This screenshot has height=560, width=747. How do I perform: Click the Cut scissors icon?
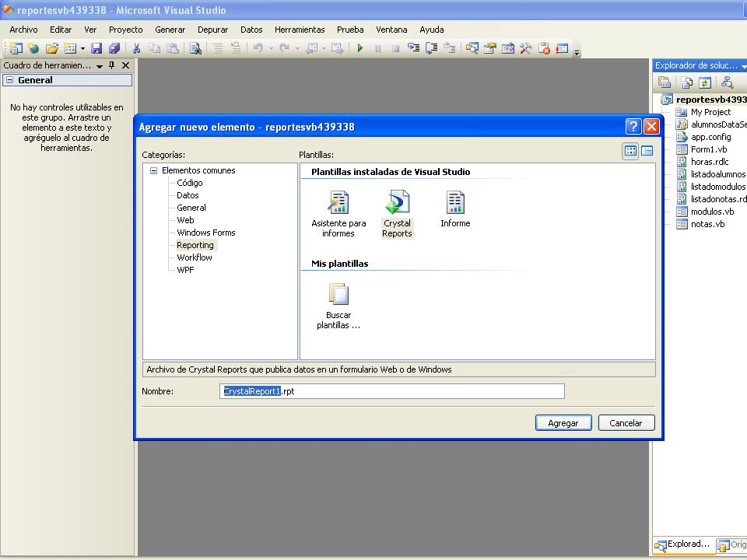136,48
